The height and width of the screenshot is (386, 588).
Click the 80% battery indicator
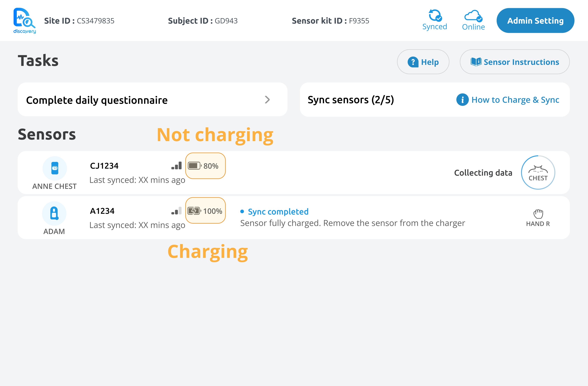[205, 166]
